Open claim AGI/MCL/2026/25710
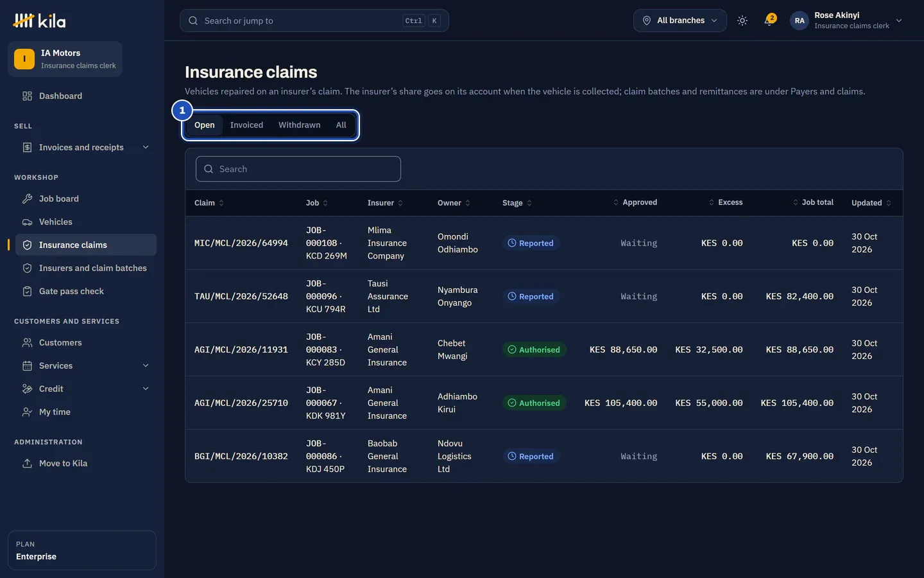The width and height of the screenshot is (924, 578). click(241, 403)
